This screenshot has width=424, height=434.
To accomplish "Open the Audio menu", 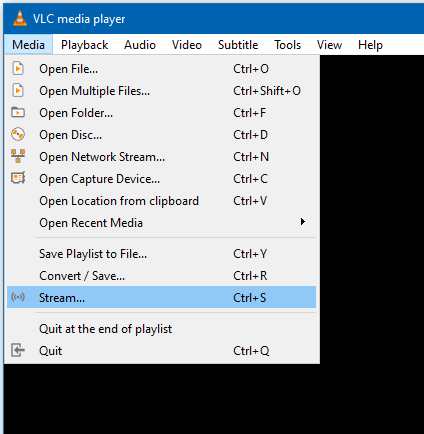I will 140,45.
